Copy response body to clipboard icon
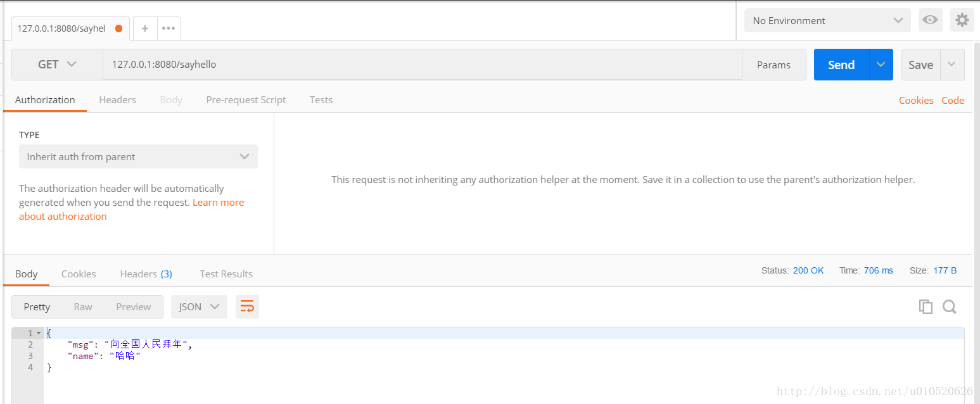Screen dimensions: 980x404 point(926,306)
